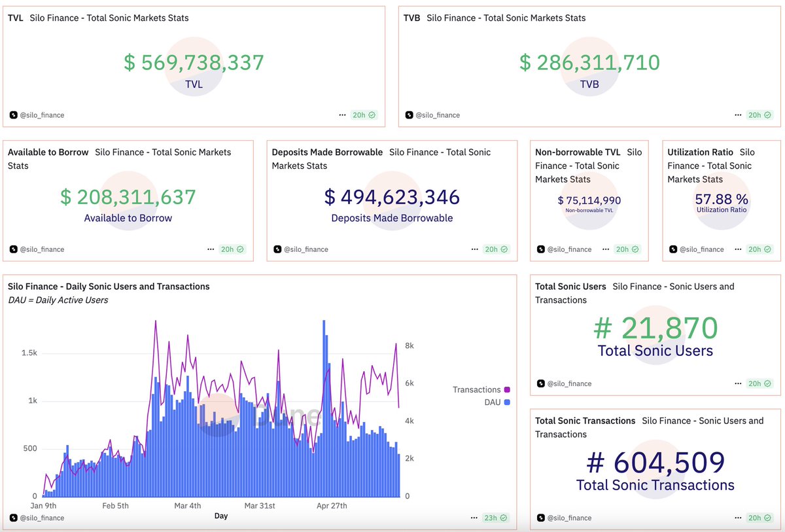Open the three-dot menu on Utilization Ratio card
Image resolution: width=785 pixels, height=532 pixels.
(738, 249)
